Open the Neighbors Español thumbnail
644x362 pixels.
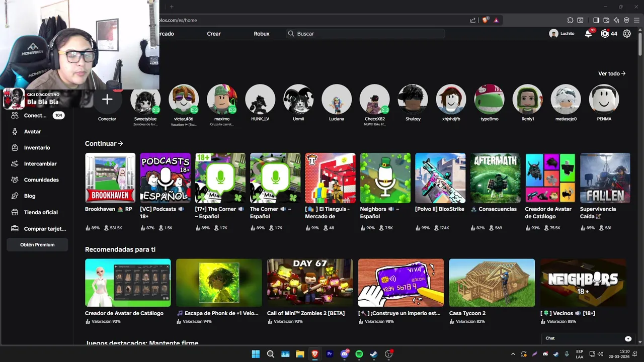coord(385,178)
